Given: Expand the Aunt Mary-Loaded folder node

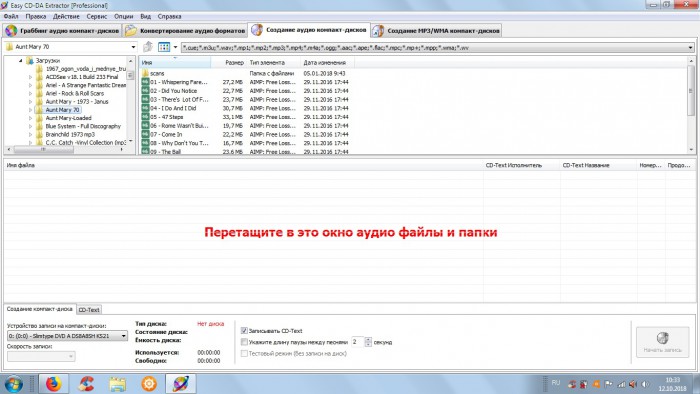Looking at the screenshot, I should [x=30, y=118].
